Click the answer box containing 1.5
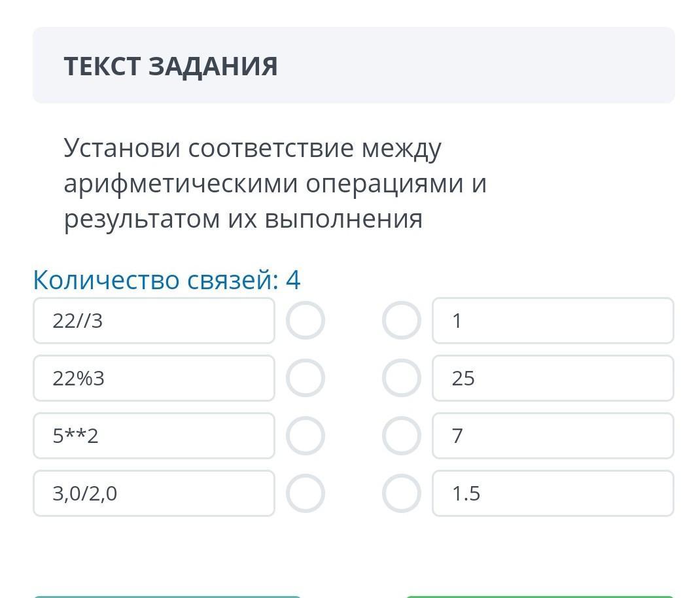 [553, 493]
